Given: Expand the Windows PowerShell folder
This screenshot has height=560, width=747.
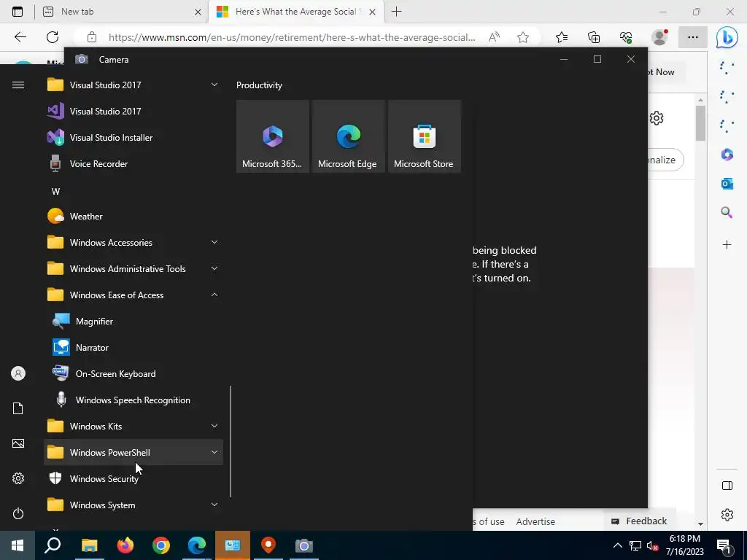Looking at the screenshot, I should tap(133, 452).
